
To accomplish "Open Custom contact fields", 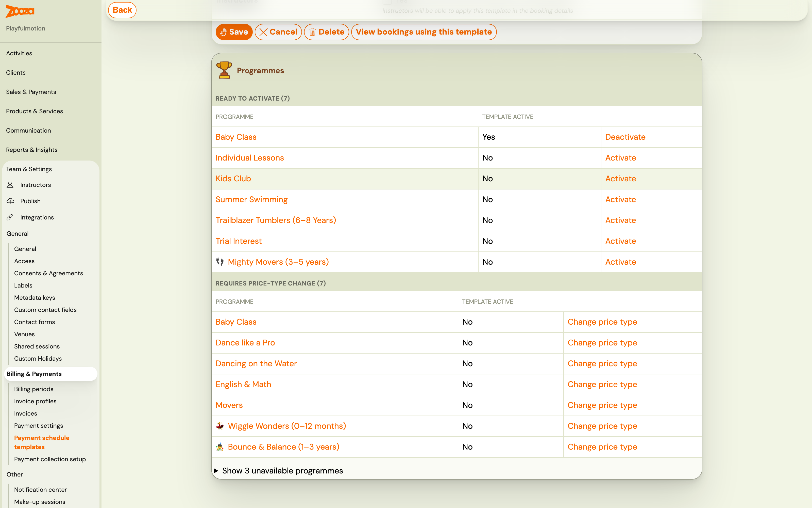I will coord(45,310).
